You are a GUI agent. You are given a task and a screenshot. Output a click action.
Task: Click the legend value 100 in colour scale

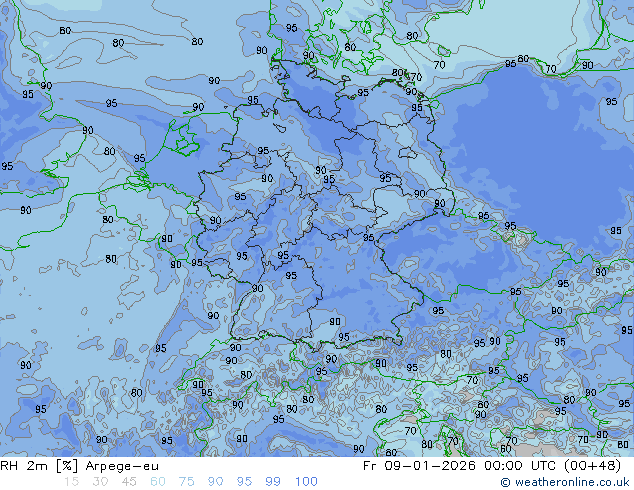(x=306, y=482)
